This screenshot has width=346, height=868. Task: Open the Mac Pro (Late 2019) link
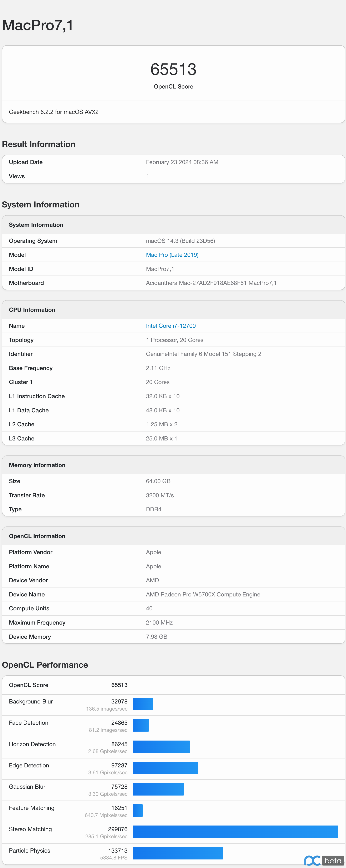[172, 255]
